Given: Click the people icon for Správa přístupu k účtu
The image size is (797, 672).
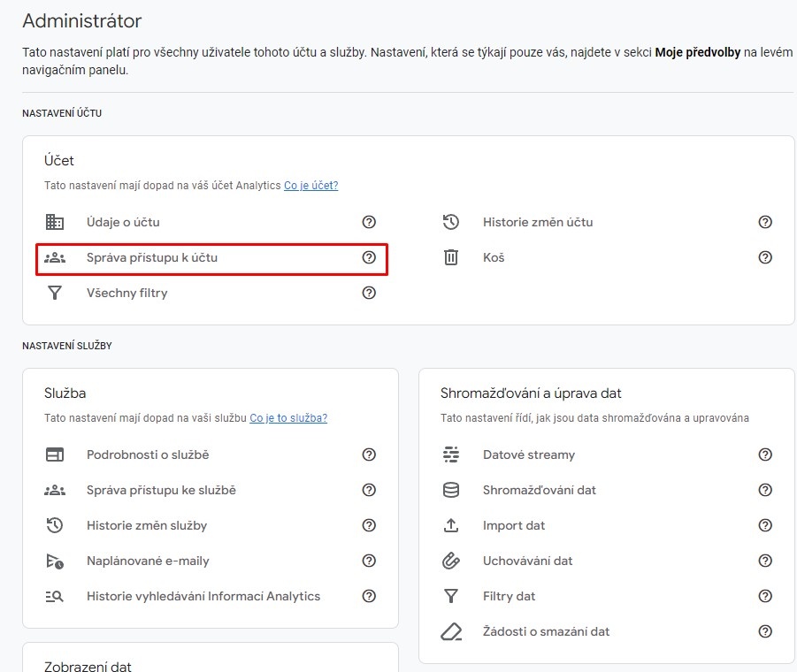Looking at the screenshot, I should click(x=54, y=257).
